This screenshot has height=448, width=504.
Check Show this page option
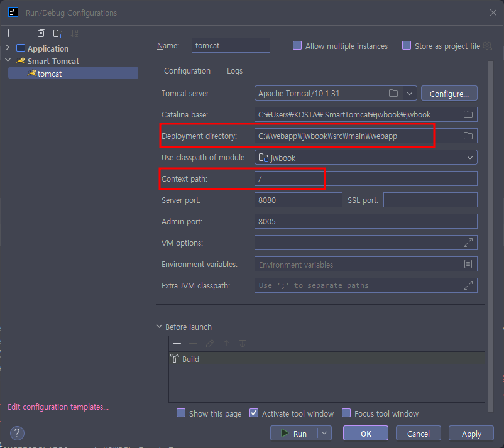tap(181, 413)
